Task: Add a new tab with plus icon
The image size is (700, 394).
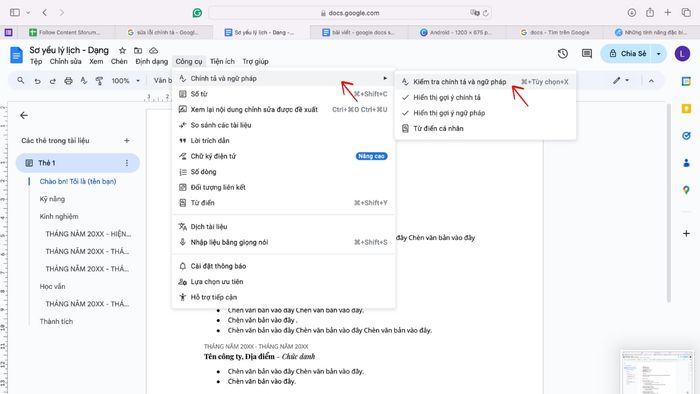Action: tap(127, 141)
